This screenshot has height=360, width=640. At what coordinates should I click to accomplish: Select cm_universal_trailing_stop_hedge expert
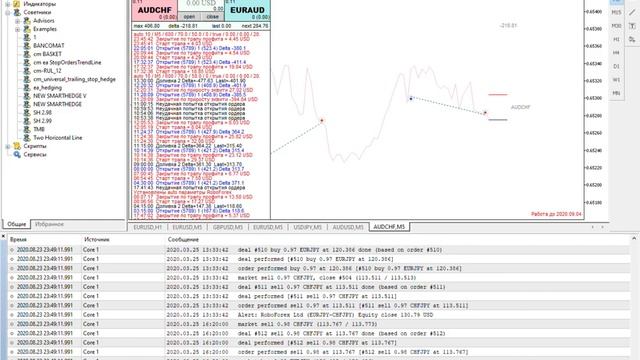[74, 79]
